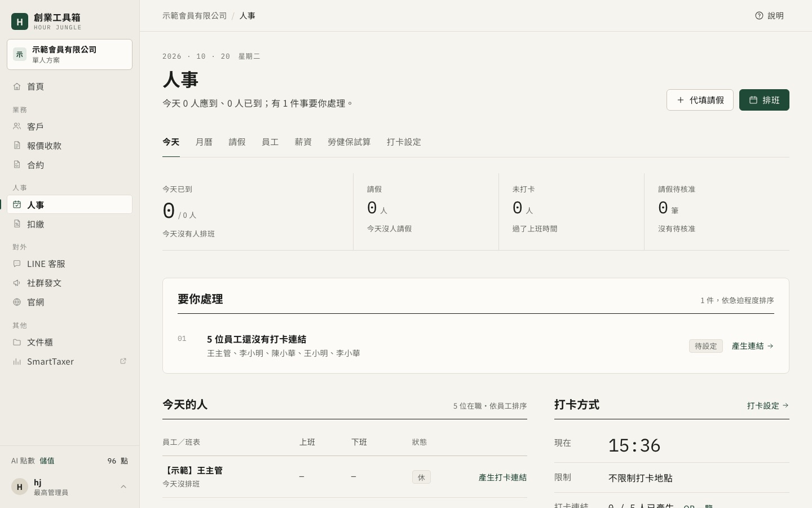Switch to the 請假 tab
Image resolution: width=812 pixels, height=508 pixels.
tap(237, 142)
